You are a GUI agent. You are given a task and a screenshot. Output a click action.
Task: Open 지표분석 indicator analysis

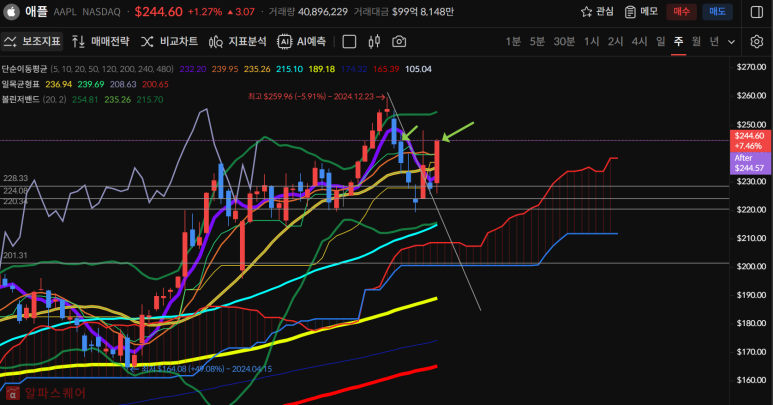[x=238, y=42]
